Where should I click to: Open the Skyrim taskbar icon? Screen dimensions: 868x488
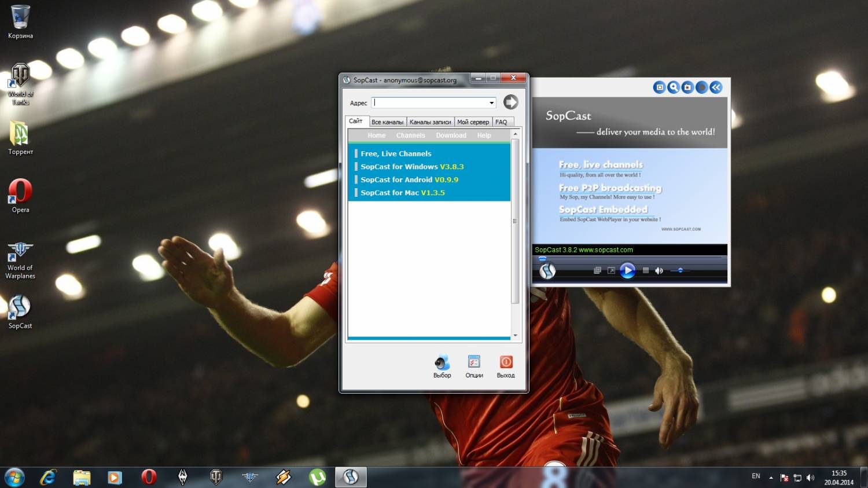pos(182,477)
